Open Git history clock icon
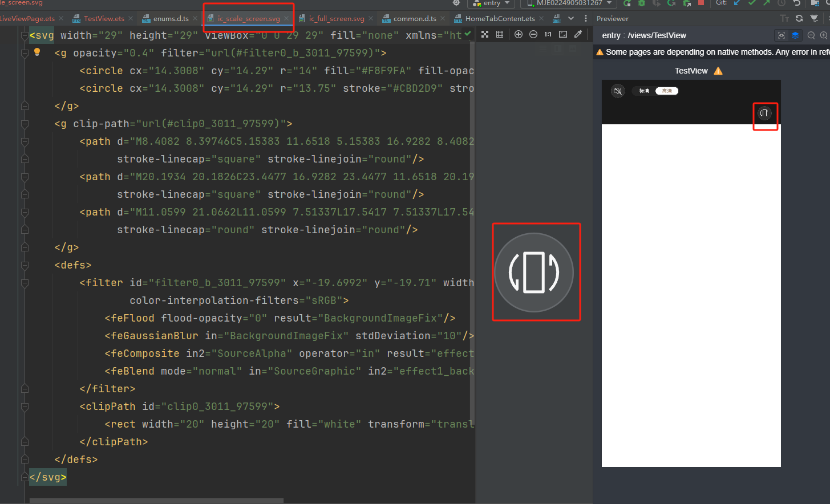Image resolution: width=830 pixels, height=504 pixels. (x=782, y=3)
